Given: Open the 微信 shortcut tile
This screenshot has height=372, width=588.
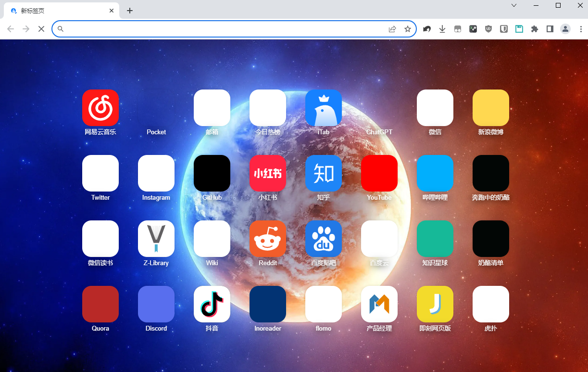Looking at the screenshot, I should [x=435, y=108].
